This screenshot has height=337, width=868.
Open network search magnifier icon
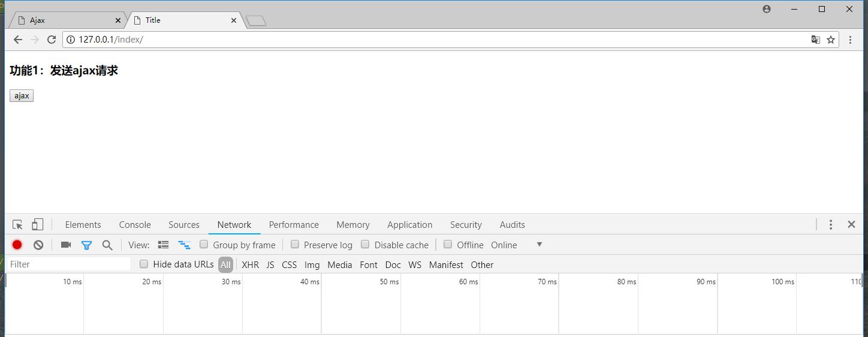(107, 245)
